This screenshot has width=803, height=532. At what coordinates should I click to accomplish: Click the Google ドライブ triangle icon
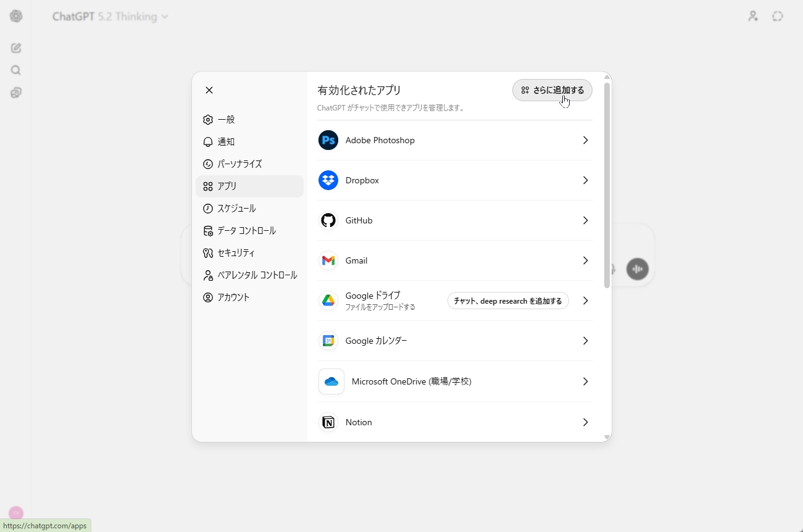point(328,301)
